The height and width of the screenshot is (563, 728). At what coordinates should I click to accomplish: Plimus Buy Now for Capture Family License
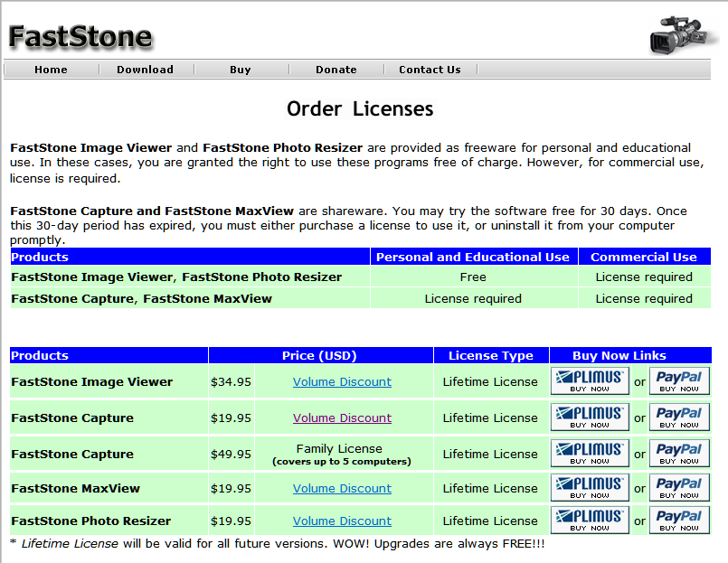pos(590,453)
